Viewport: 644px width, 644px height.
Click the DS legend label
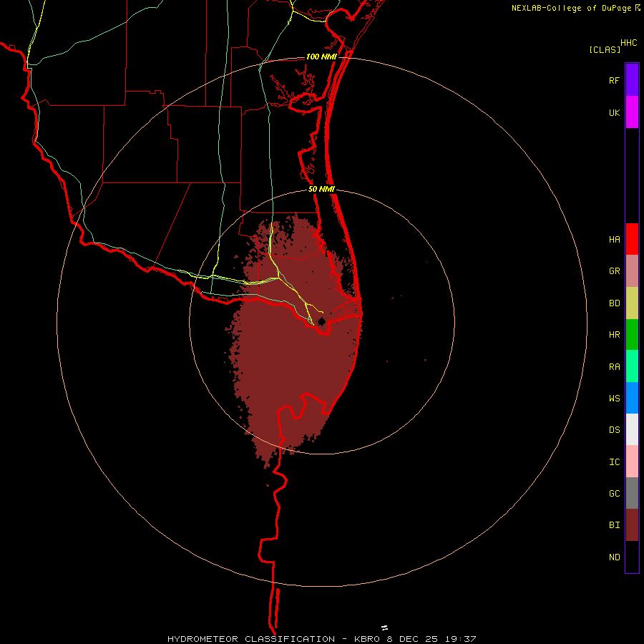614,429
